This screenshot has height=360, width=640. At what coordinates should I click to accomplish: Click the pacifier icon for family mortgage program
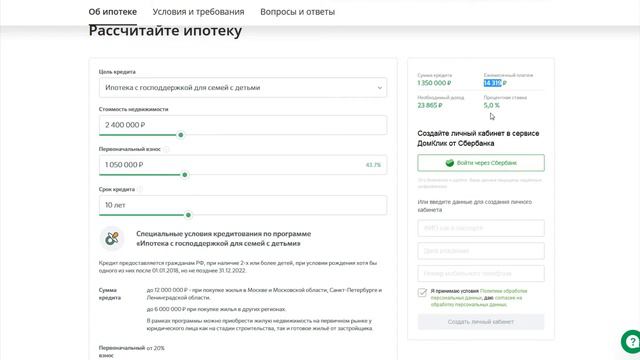112,238
